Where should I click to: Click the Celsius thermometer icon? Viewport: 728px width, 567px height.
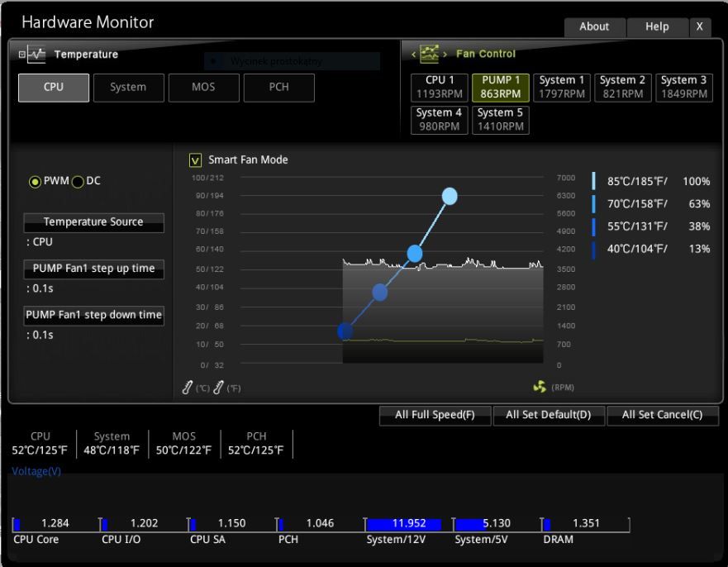coord(187,388)
